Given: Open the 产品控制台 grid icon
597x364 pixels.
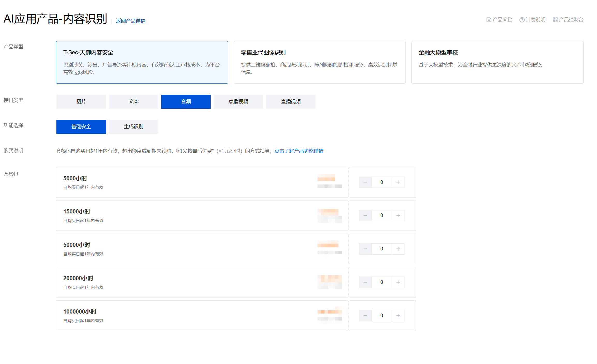Looking at the screenshot, I should click(x=555, y=20).
